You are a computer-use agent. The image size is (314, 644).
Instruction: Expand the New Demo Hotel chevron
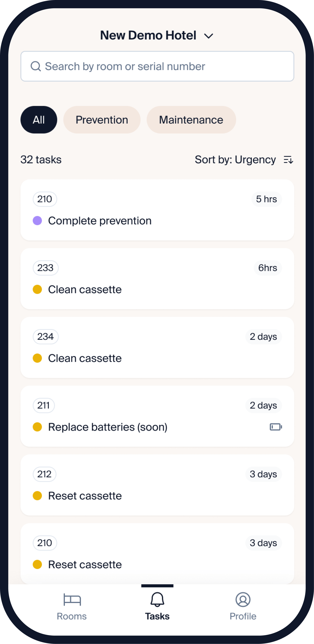coord(208,36)
